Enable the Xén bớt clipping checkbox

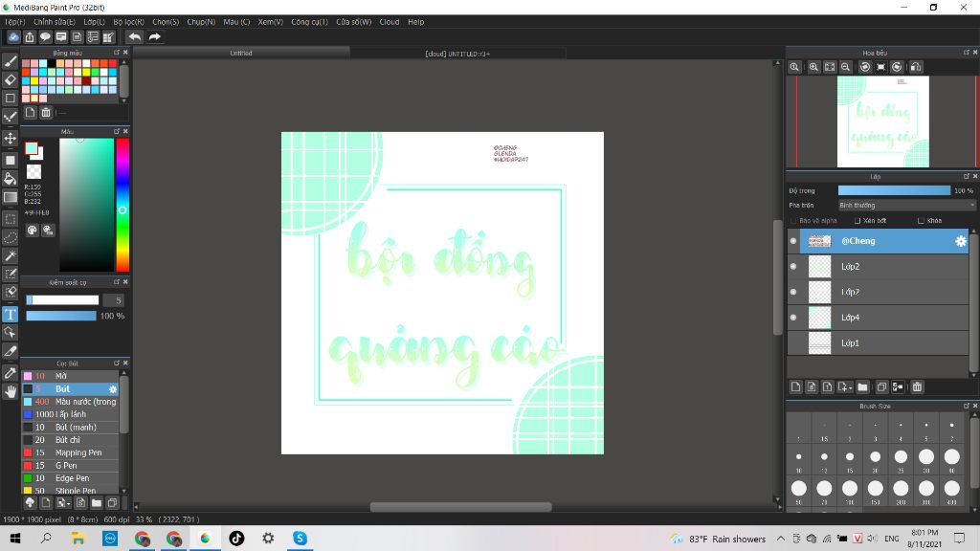click(x=857, y=221)
